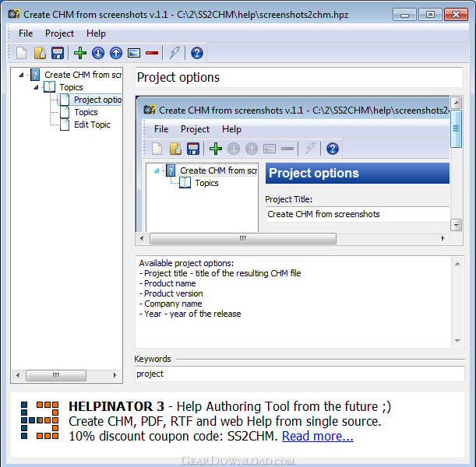476x467 pixels.
Task: Select Project options tree item
Action: click(x=97, y=100)
